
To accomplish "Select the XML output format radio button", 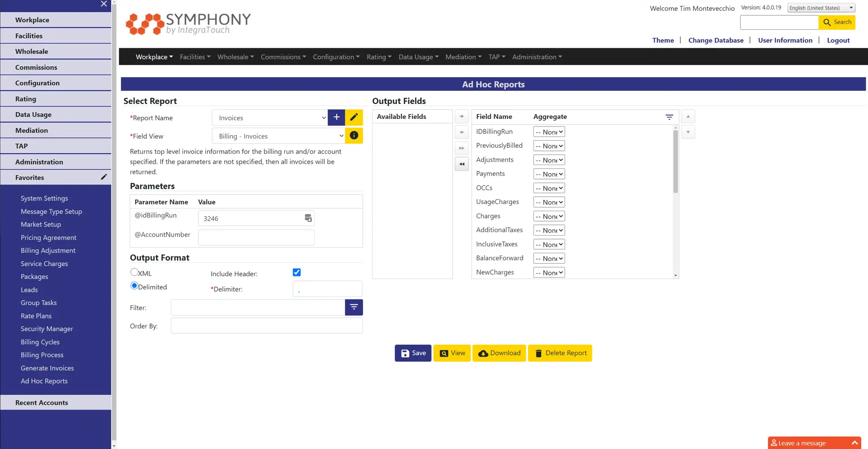I will 134,272.
